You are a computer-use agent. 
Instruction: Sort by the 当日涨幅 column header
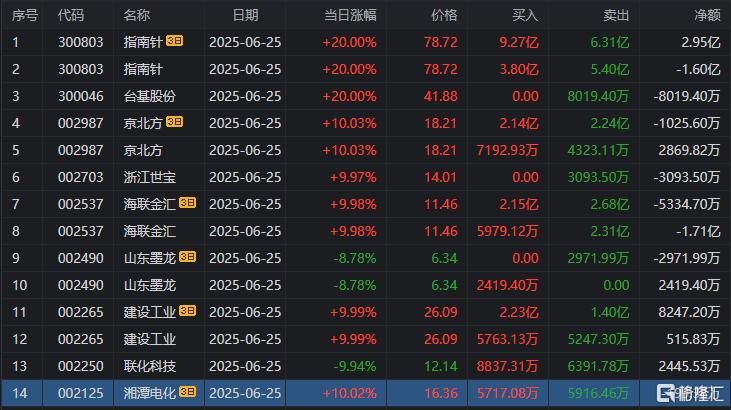tap(350, 15)
